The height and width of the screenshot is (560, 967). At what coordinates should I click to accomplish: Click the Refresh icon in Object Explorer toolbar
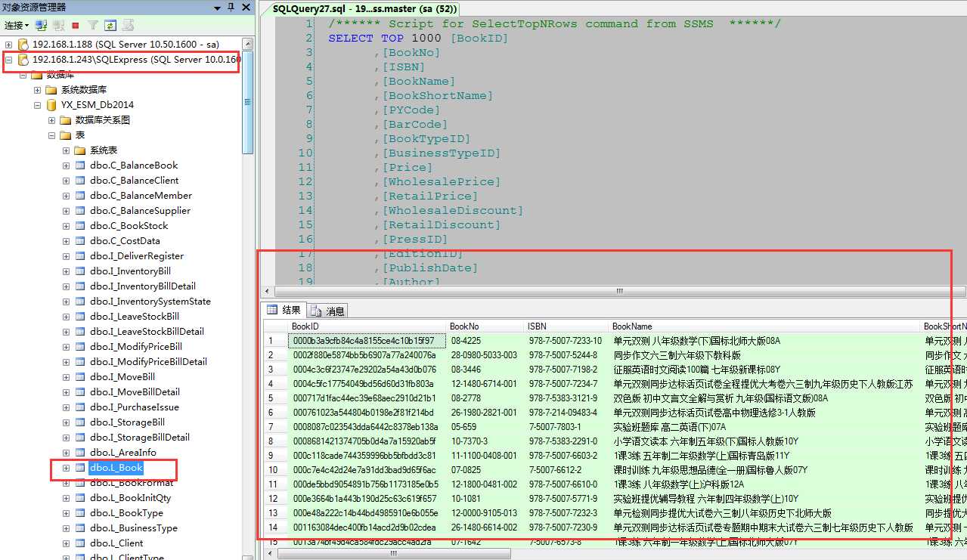pos(110,26)
